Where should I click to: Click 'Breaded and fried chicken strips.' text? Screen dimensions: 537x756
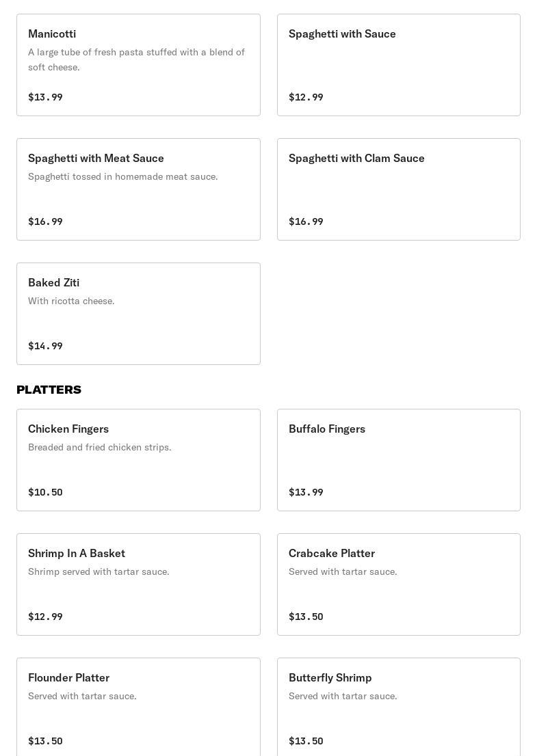[100, 447]
